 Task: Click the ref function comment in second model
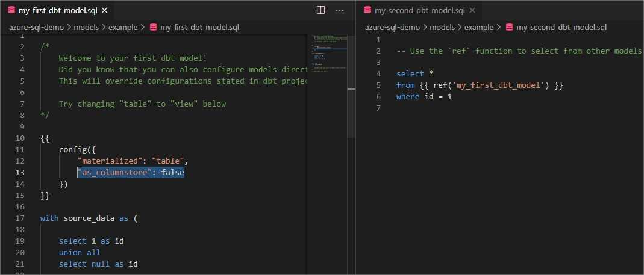point(519,51)
